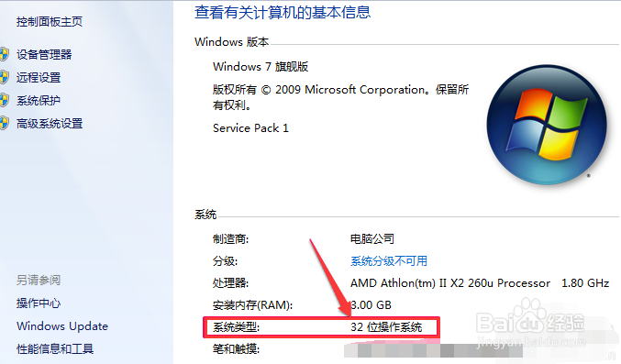The image size is (621, 364).
Task: Click the Windows 7 logo orb
Action: tap(547, 125)
